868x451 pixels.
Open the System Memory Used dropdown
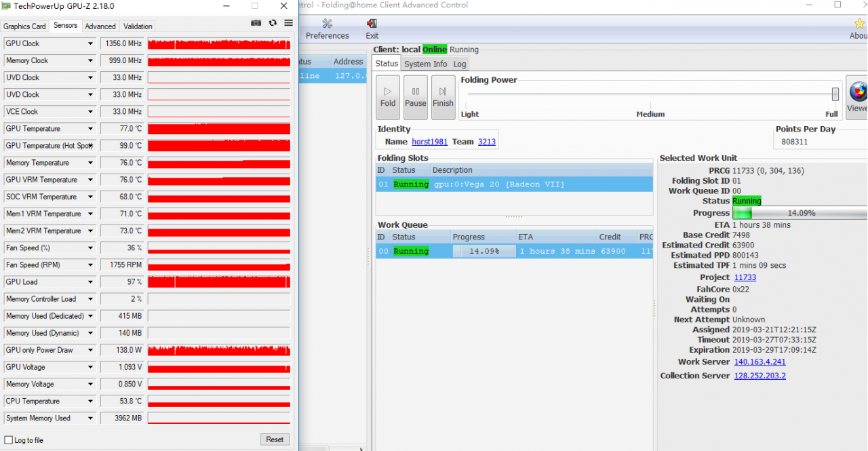click(90, 418)
